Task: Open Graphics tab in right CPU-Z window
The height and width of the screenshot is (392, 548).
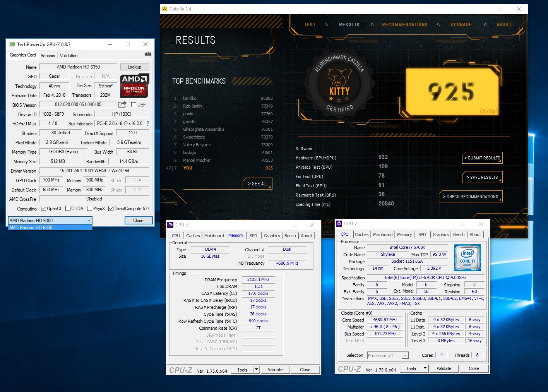Action: [441, 235]
